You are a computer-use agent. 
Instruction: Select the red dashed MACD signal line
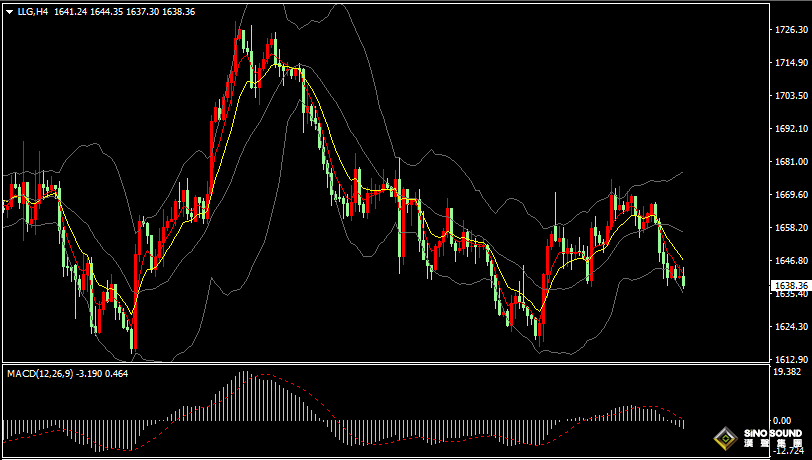(x=300, y=386)
